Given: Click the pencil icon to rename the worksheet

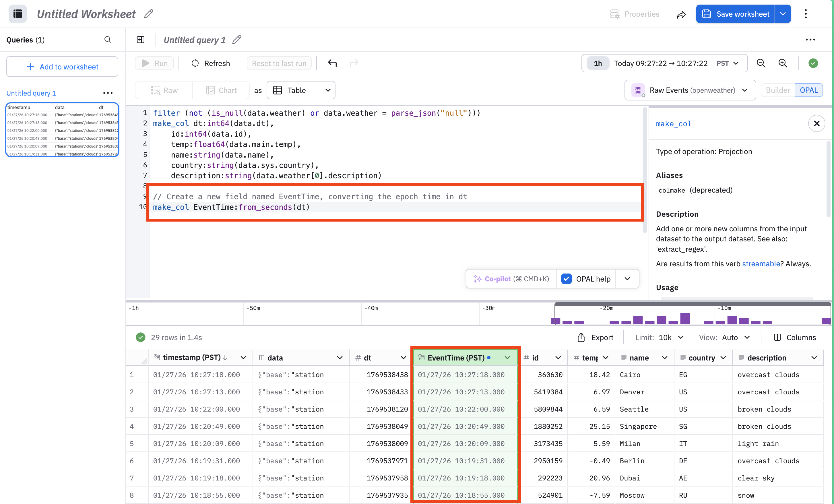Looking at the screenshot, I should tap(149, 14).
